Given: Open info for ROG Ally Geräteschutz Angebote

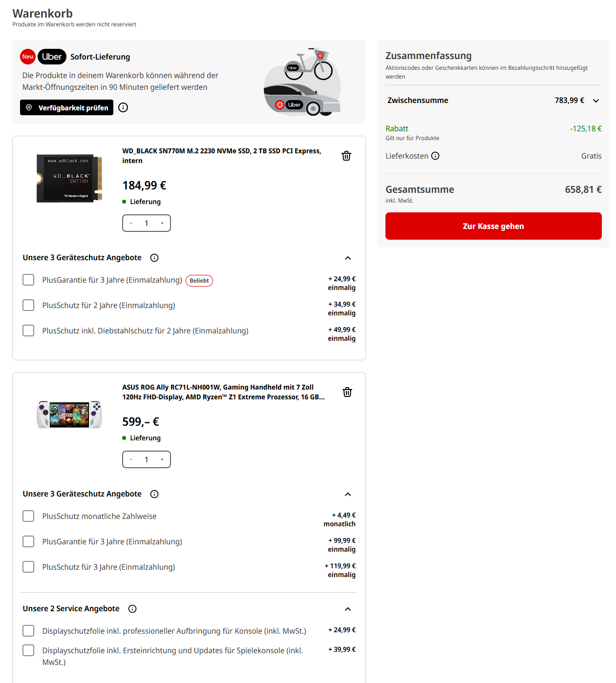Looking at the screenshot, I should (x=154, y=494).
